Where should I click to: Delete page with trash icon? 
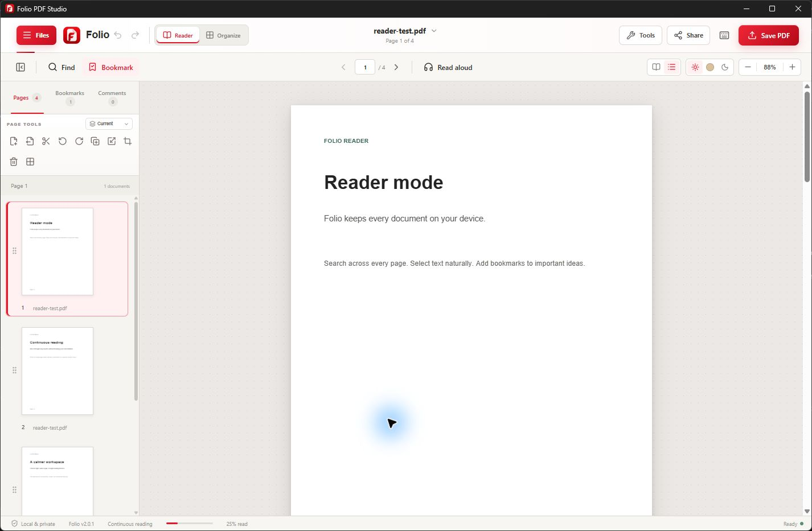tap(14, 162)
